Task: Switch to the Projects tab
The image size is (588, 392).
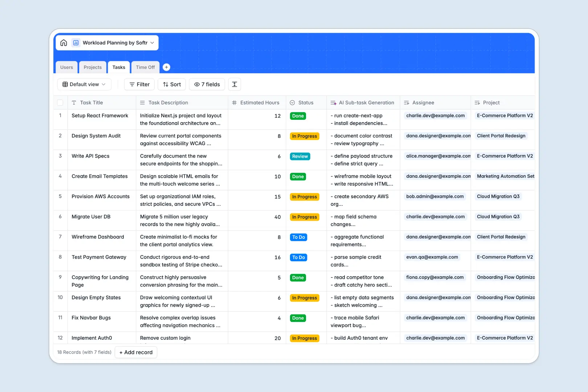Action: (92, 67)
